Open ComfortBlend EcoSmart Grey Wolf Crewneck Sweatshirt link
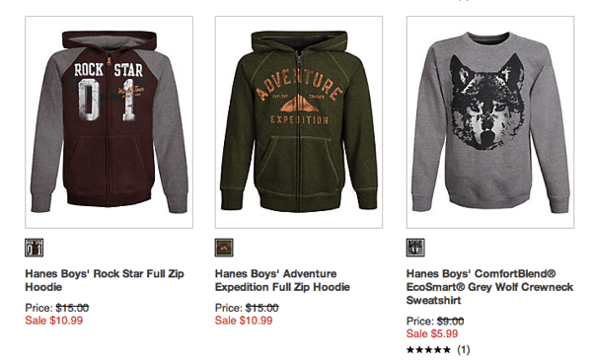592x364 pixels. (x=489, y=287)
